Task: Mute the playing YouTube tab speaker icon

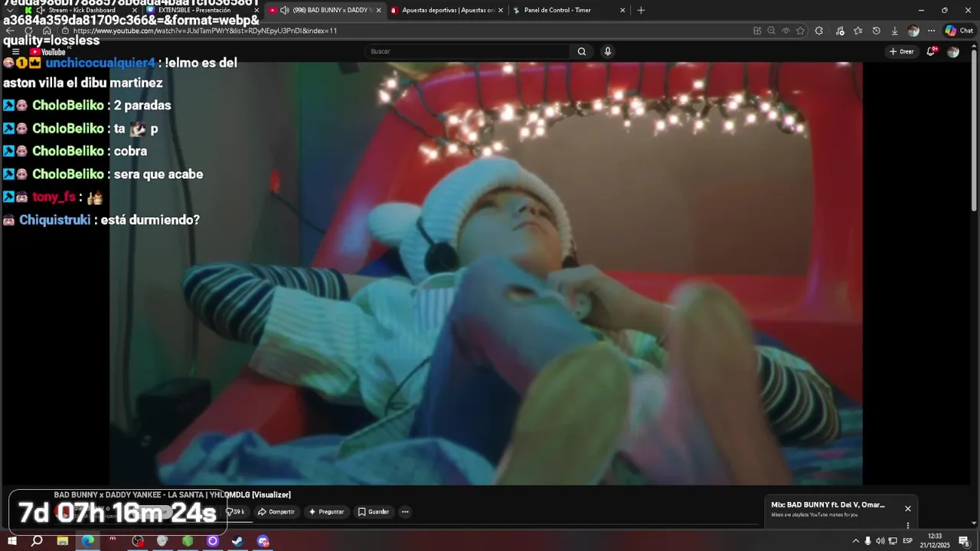Action: pos(285,10)
